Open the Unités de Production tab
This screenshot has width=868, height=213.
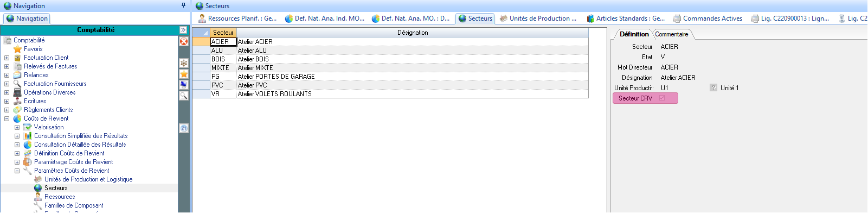(x=538, y=18)
